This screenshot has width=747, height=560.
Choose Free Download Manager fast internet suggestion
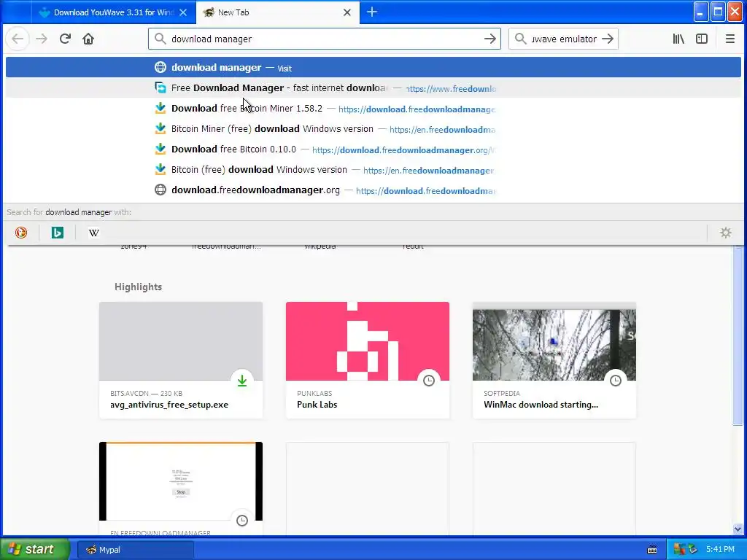point(373,88)
